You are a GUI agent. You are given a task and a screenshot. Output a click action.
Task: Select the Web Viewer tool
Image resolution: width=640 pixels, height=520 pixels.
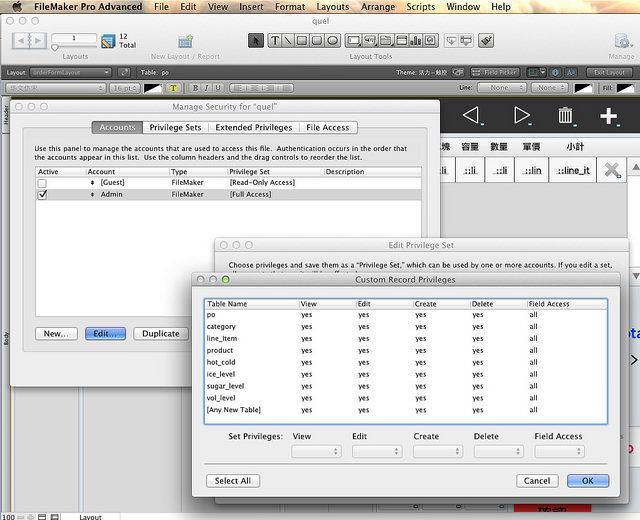pos(430,40)
